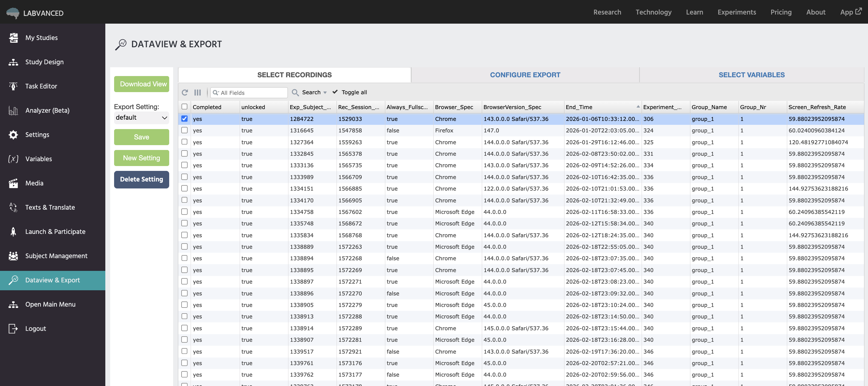Open My Studies sidebar icon
868x386 pixels.
[x=13, y=38]
